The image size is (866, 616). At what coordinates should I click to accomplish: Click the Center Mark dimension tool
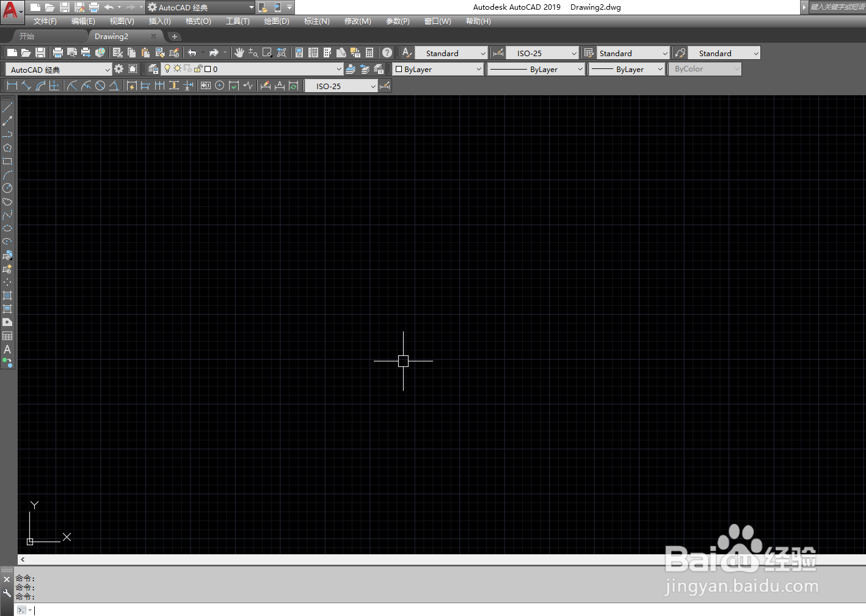point(219,86)
